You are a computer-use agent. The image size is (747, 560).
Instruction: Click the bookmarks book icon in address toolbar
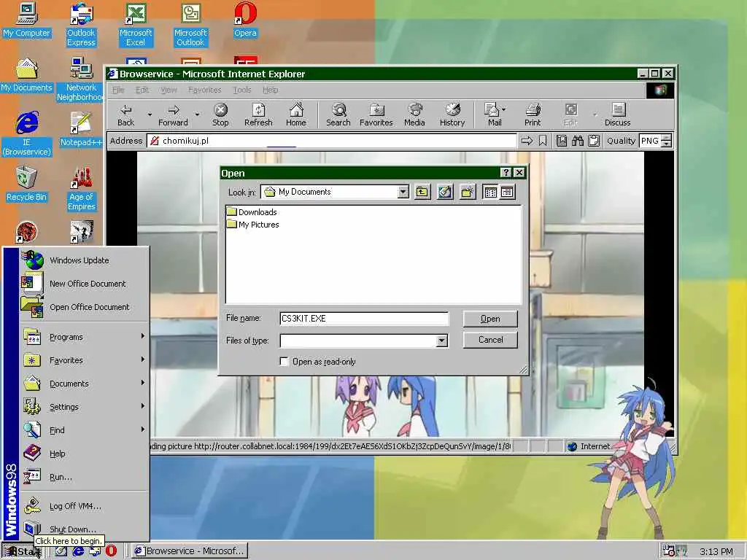(x=562, y=141)
